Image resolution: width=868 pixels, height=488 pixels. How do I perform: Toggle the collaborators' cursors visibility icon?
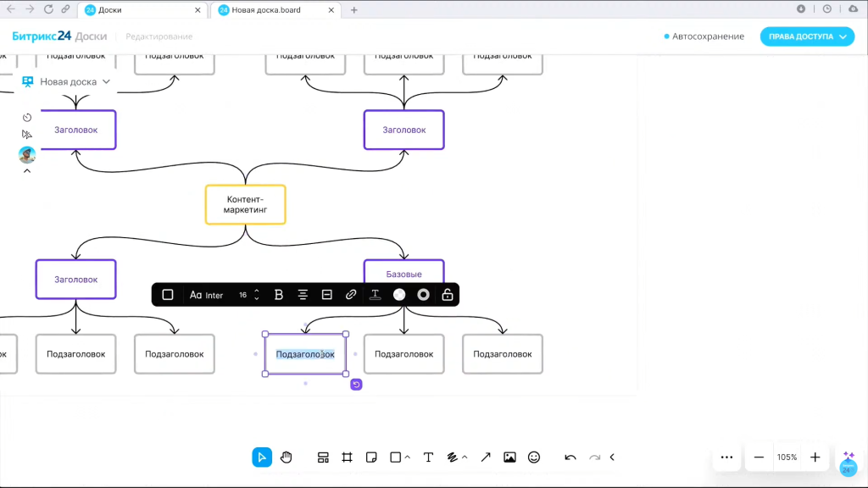(x=27, y=135)
